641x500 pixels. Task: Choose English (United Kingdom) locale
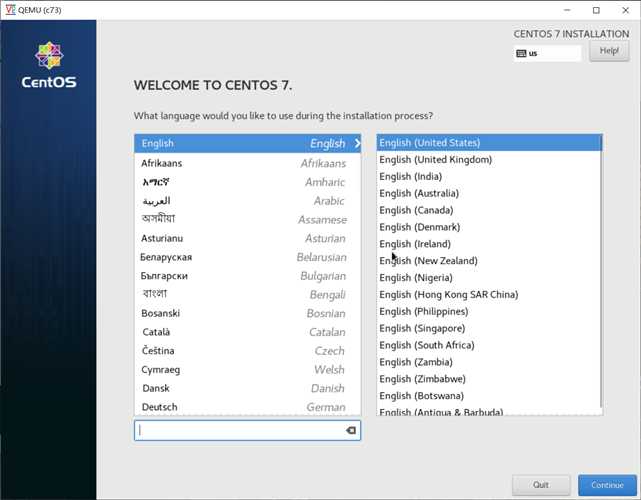coord(489,160)
